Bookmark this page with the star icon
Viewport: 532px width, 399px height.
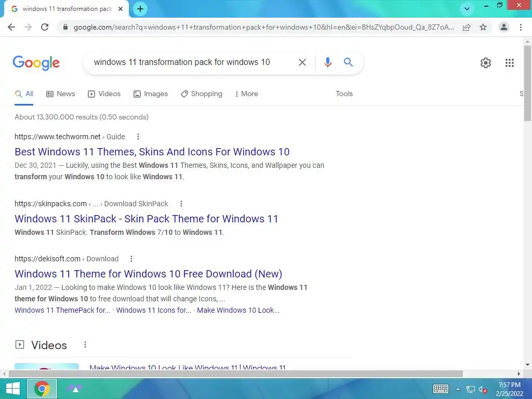point(483,27)
